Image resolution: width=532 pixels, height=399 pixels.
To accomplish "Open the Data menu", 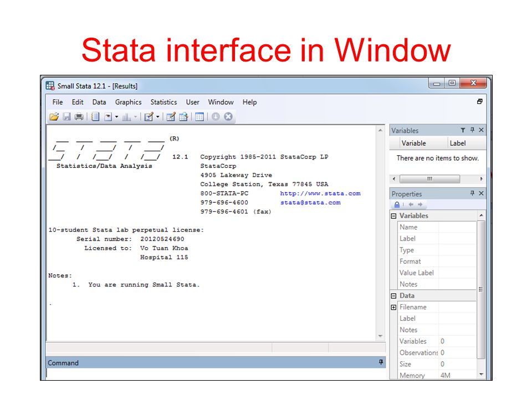I will (99, 102).
